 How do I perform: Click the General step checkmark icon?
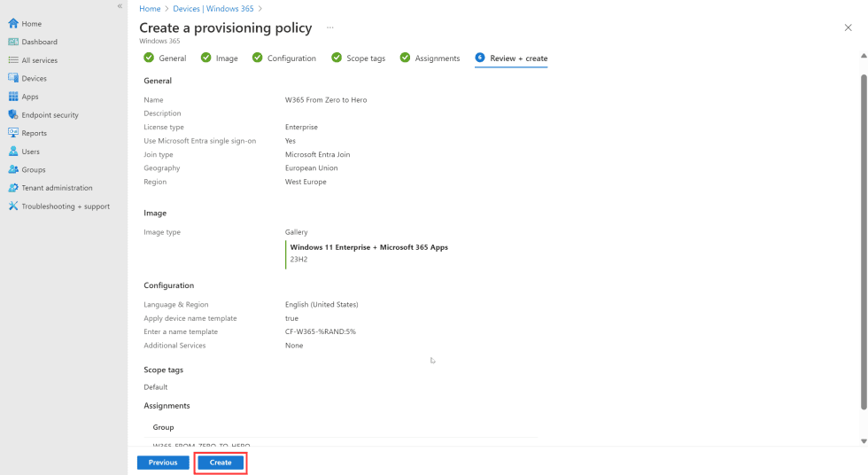149,58
